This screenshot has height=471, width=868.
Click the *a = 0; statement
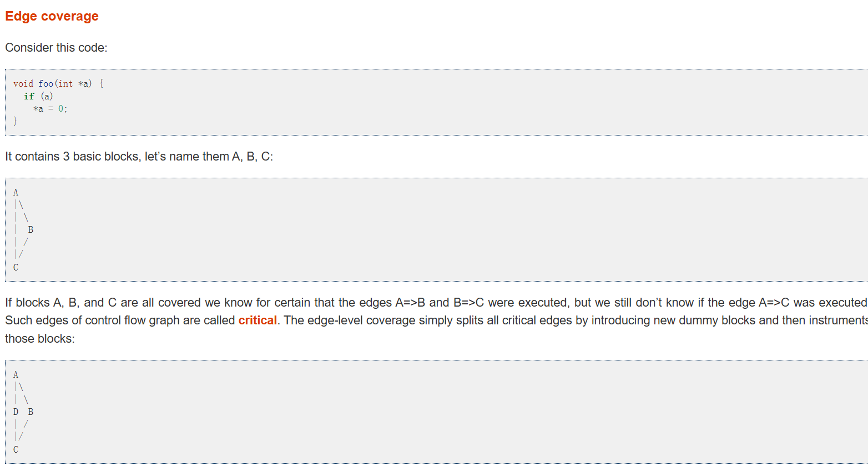coord(51,109)
